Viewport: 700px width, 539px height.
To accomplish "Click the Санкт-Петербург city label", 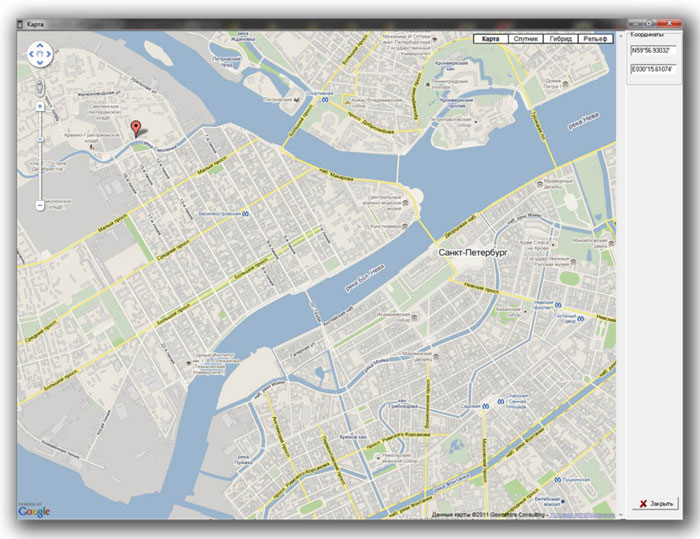I will (474, 254).
